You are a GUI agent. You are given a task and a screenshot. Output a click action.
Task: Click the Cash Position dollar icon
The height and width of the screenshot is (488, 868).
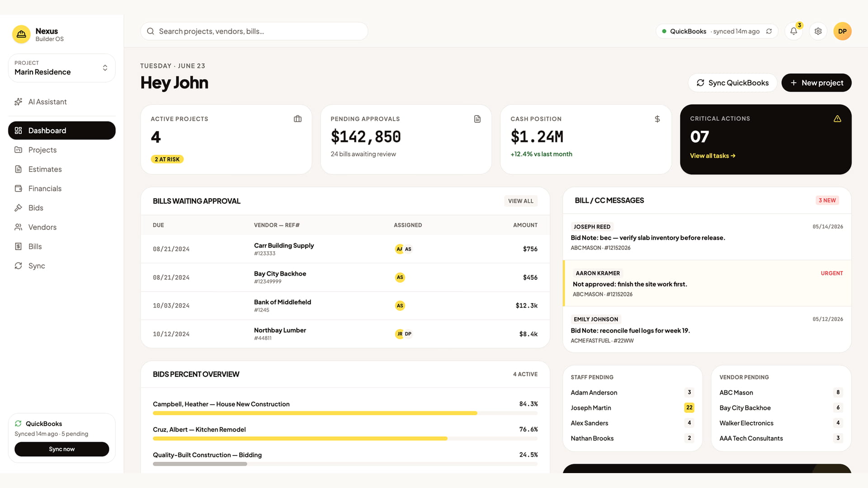[657, 119]
